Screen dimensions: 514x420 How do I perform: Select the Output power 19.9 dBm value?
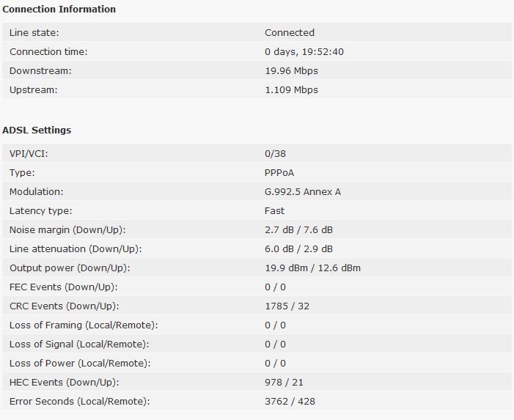click(x=287, y=268)
